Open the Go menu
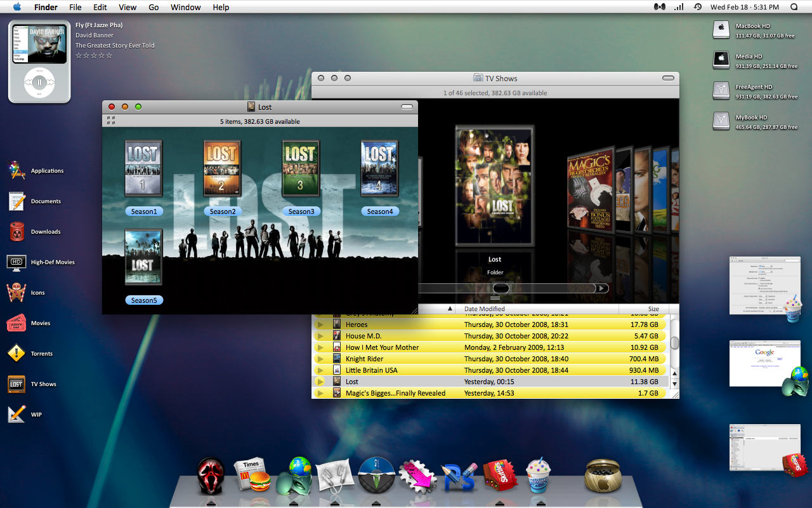 click(x=154, y=7)
